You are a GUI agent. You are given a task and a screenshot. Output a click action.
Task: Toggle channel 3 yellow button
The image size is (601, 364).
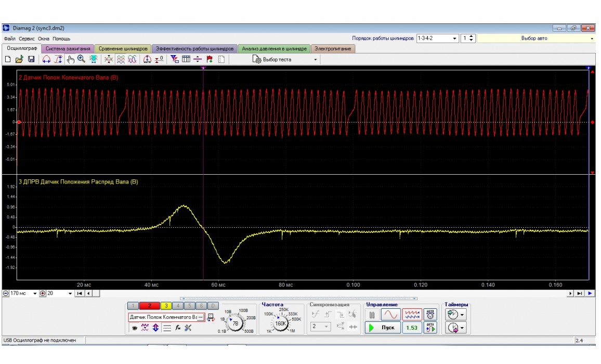[166, 306]
